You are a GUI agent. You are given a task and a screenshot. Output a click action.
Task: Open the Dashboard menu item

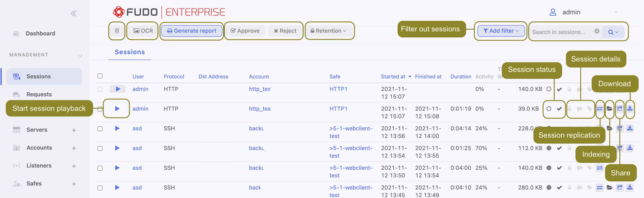pyautogui.click(x=41, y=33)
